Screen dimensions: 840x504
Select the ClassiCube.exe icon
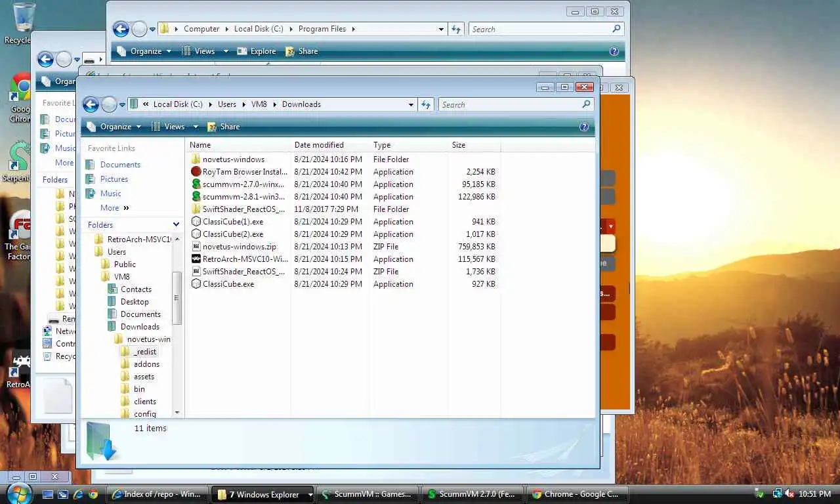pyautogui.click(x=196, y=284)
